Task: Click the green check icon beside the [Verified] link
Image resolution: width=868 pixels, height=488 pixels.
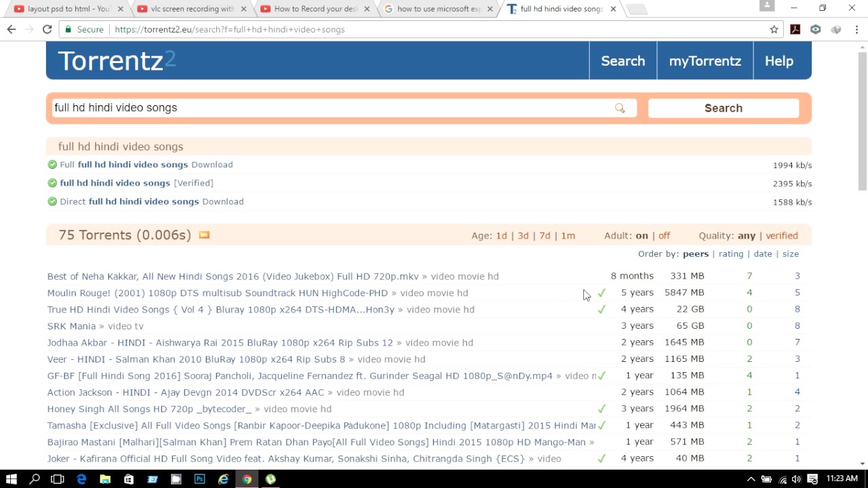Action: (52, 183)
